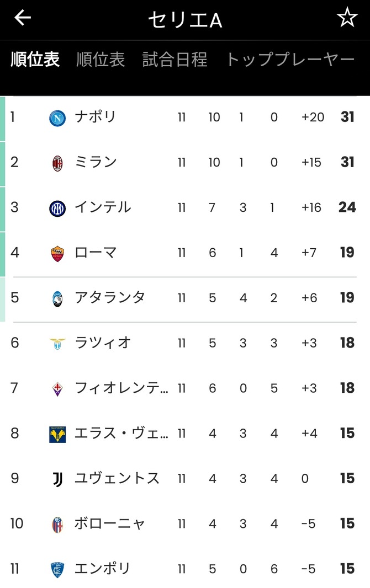Screen dimensions: 370x588
Task: Tap the Lazio eagle crest
Action: pos(57,344)
